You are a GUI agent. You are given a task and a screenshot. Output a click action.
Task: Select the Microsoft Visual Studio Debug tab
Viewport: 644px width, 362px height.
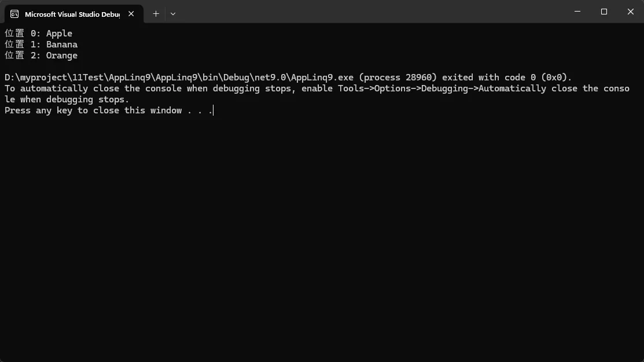72,14
